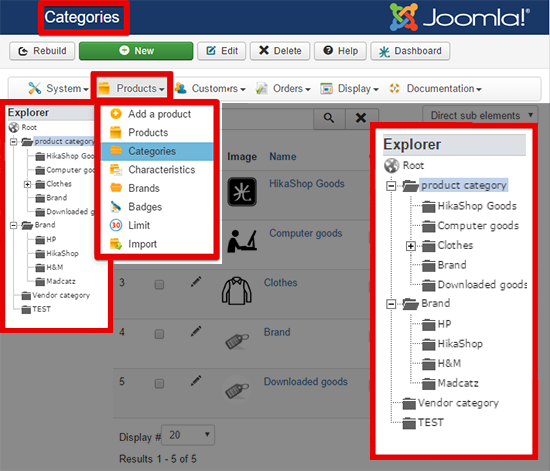This screenshot has width=550, height=471.
Task: Tick the checkbox in row 3
Action: [159, 284]
